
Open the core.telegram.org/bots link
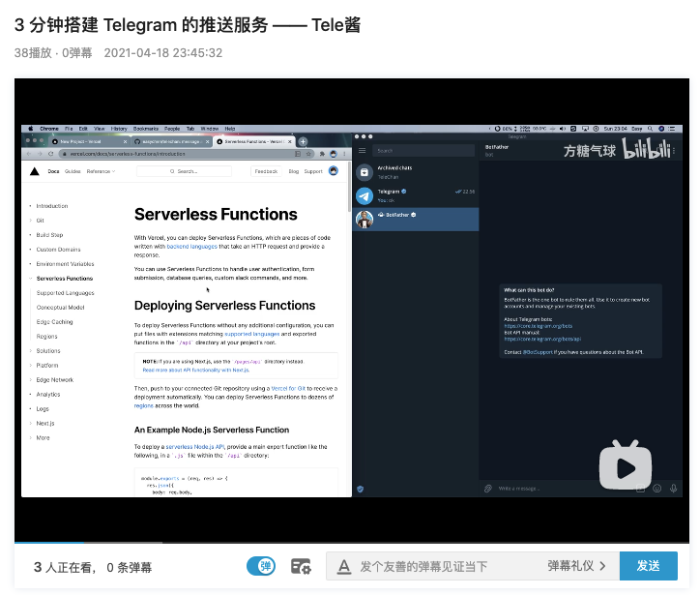click(x=538, y=326)
